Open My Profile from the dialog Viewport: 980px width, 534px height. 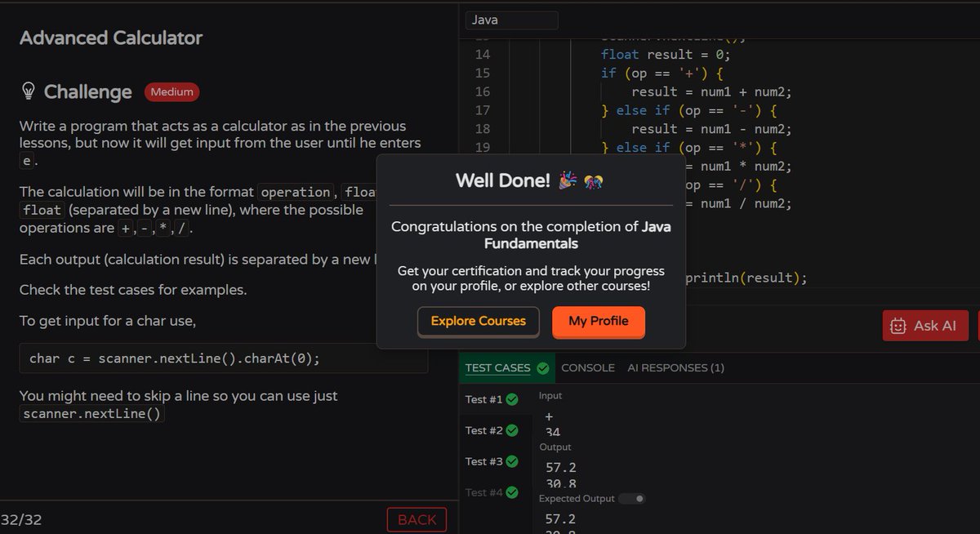pos(599,321)
